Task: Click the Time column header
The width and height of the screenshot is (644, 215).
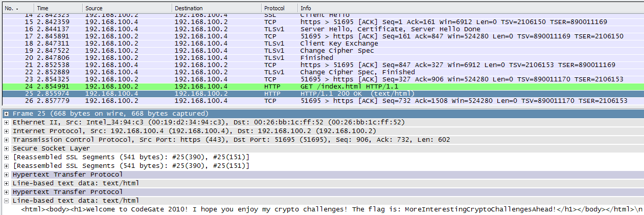Action: pos(56,8)
